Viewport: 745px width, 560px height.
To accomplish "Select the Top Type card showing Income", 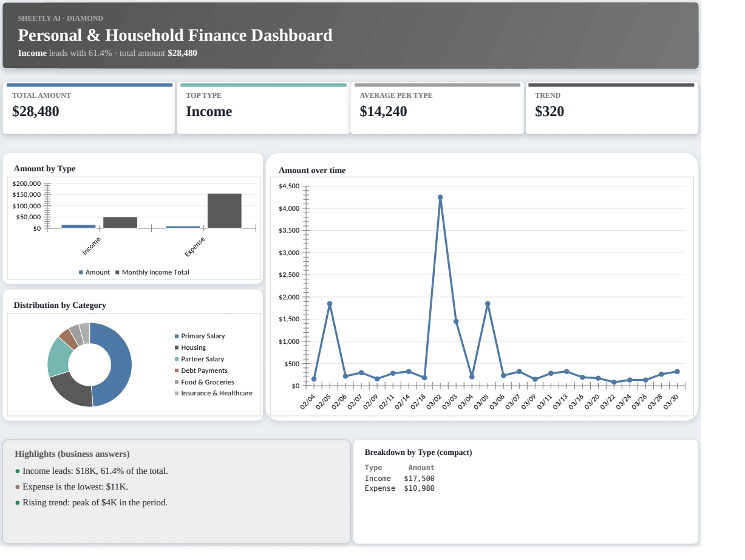I will (262, 108).
